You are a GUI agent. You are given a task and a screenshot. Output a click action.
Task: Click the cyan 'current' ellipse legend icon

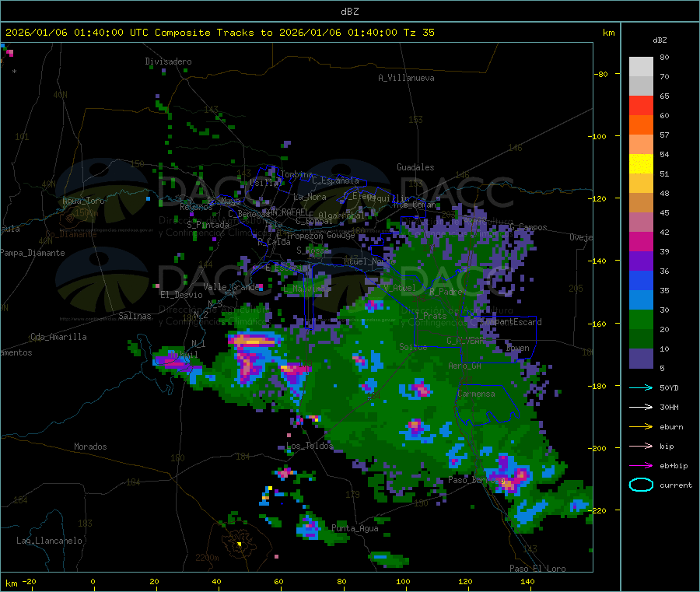click(641, 485)
